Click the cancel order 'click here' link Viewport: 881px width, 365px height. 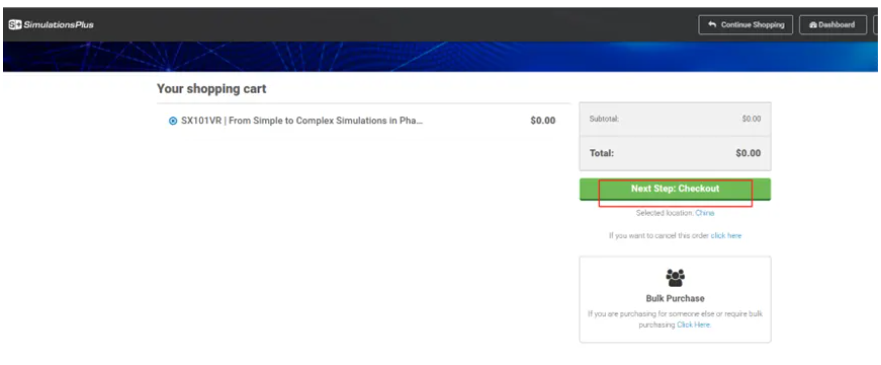[726, 236]
